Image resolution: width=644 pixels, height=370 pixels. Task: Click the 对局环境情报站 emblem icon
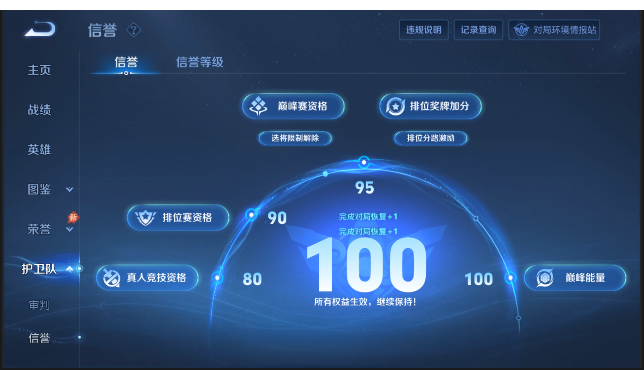click(x=521, y=30)
